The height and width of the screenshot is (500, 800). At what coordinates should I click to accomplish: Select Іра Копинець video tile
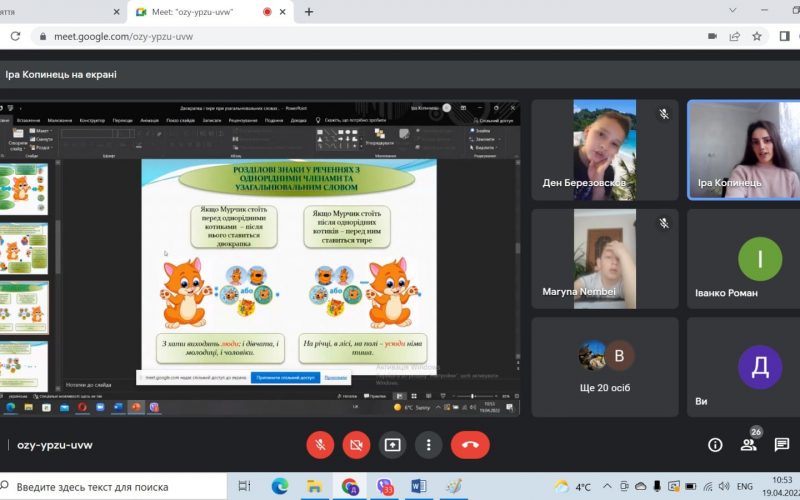744,150
